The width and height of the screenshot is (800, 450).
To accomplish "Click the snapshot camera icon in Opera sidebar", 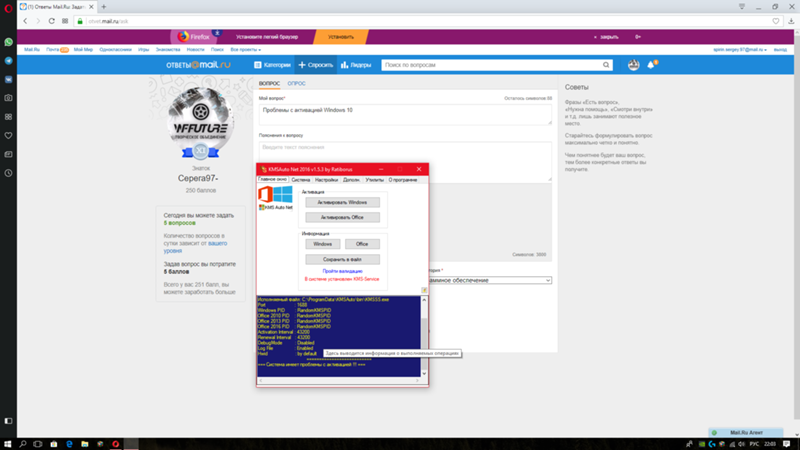I will 8,98.
